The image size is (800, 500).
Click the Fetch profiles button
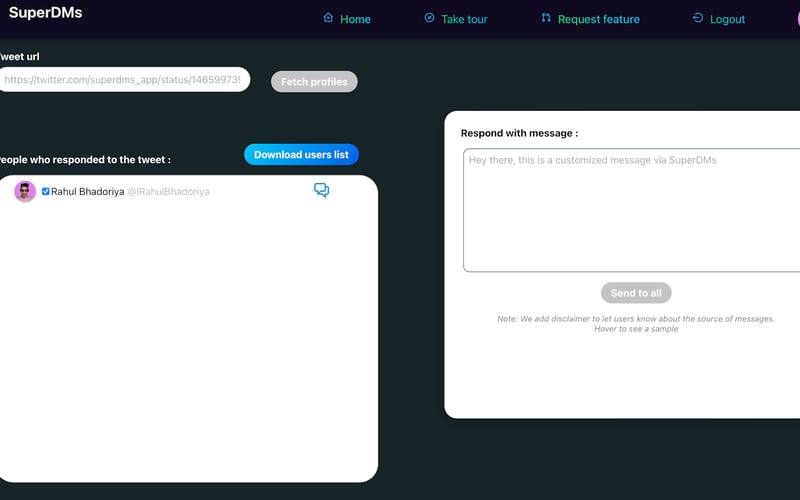pos(314,82)
